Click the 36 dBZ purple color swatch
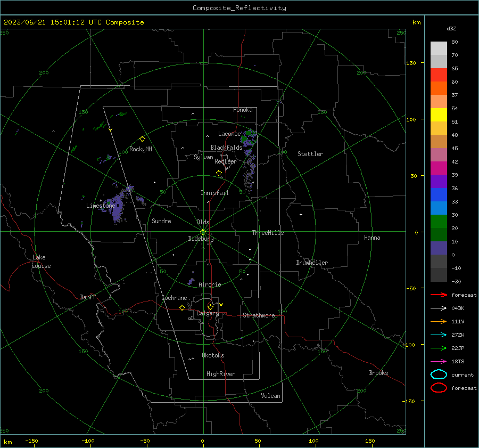Viewport: 479px width, 448px height. (x=439, y=181)
